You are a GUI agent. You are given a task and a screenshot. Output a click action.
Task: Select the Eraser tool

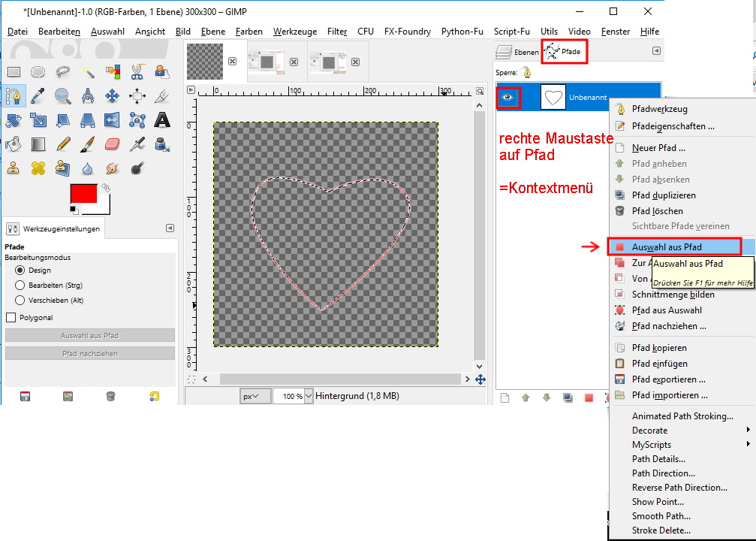(x=113, y=144)
